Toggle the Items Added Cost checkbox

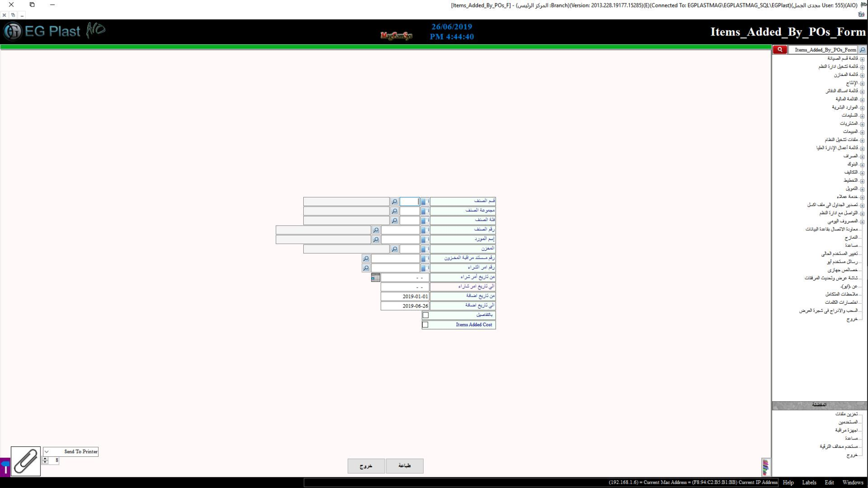(x=425, y=325)
